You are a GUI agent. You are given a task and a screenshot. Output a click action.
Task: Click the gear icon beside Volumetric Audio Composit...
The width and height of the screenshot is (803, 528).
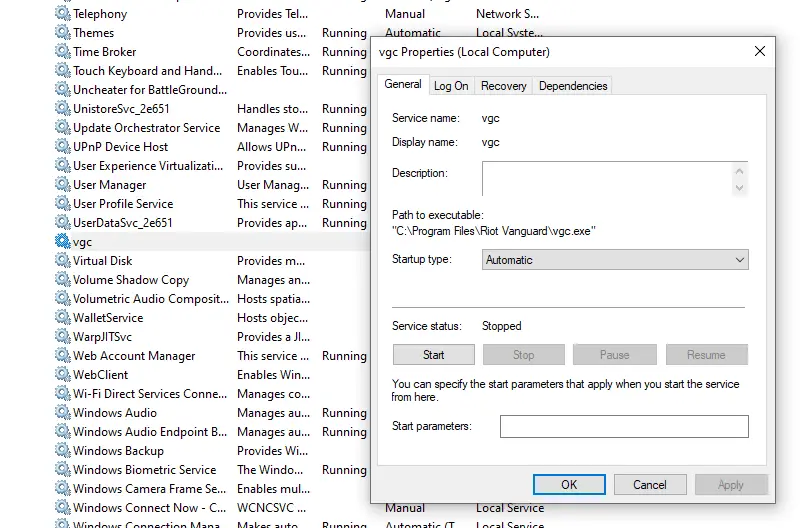point(62,299)
